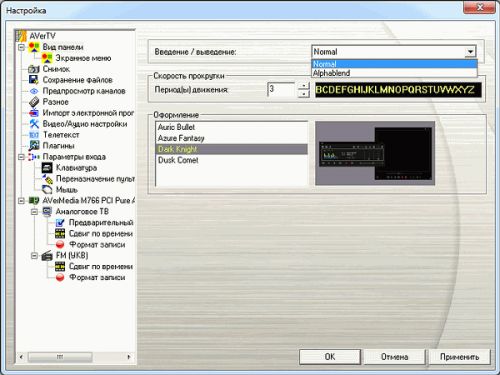The height and width of the screenshot is (375, 500).
Task: Click the tree panel horizontal scrollbar thumb
Action: (x=60, y=357)
